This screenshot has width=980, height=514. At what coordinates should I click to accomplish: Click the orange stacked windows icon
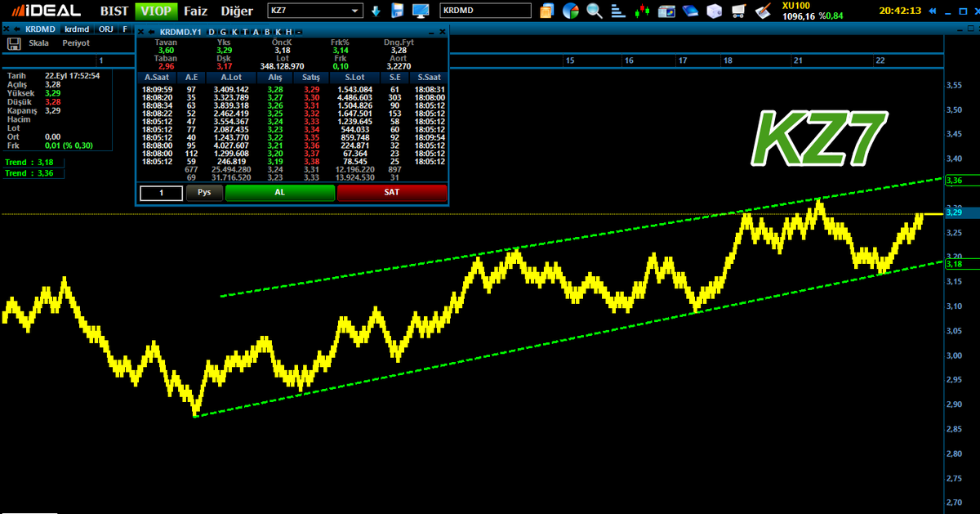click(x=547, y=11)
